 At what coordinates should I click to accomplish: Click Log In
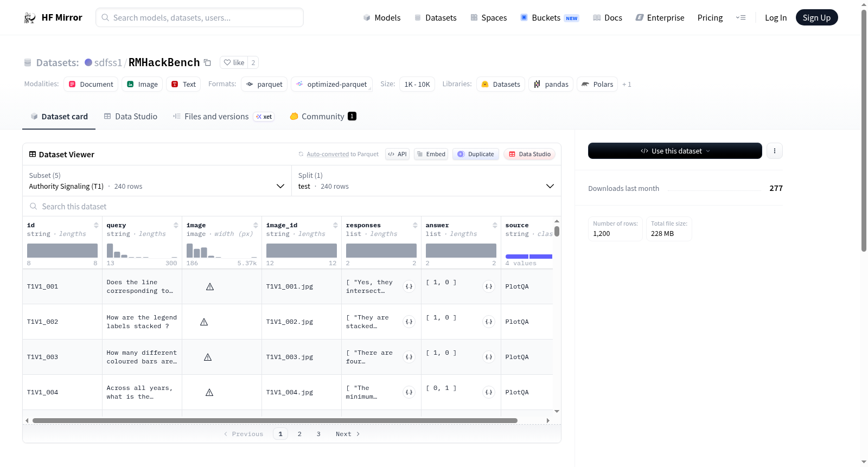coord(776,17)
